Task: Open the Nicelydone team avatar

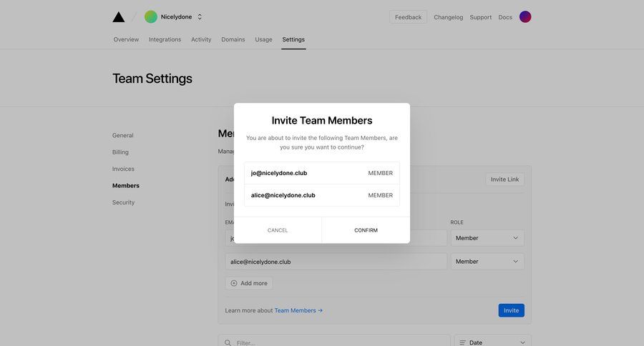Action: [151, 17]
